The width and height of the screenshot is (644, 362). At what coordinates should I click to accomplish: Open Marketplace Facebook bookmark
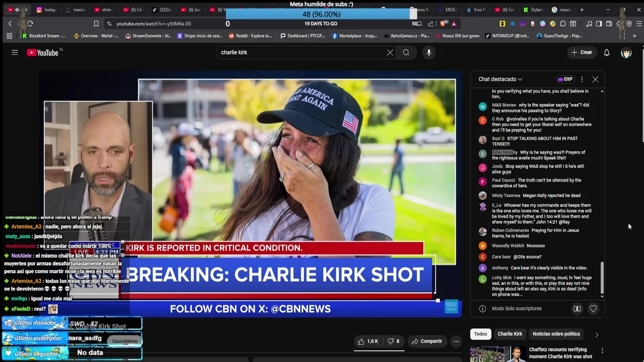354,36
